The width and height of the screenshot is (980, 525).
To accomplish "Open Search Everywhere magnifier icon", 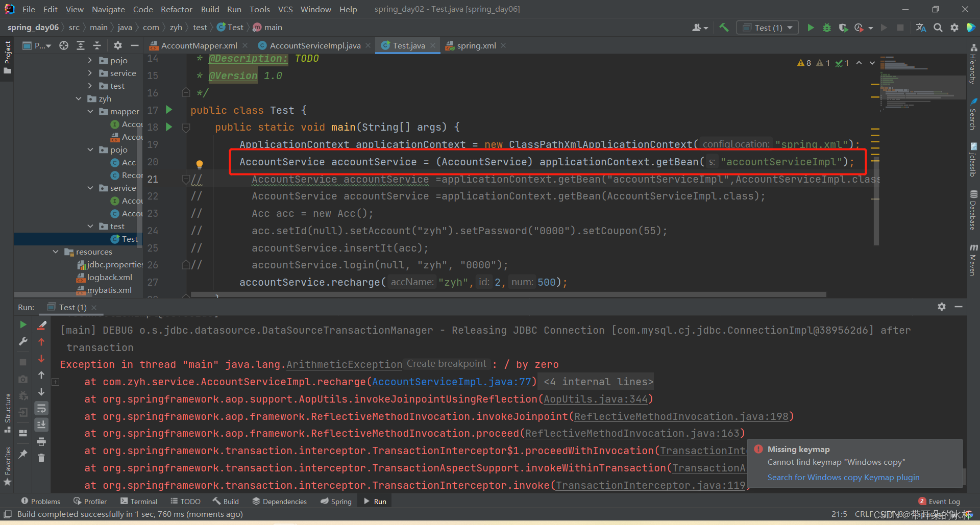I will click(938, 28).
